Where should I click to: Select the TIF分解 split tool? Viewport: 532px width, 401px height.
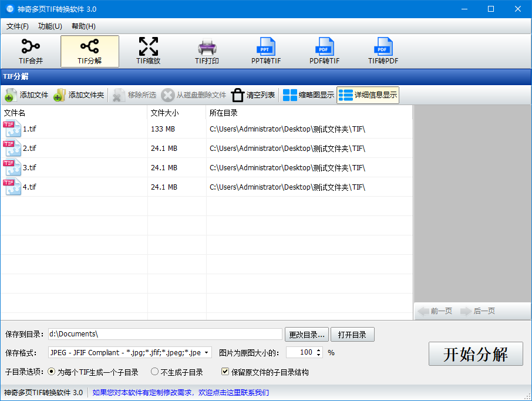click(x=90, y=51)
